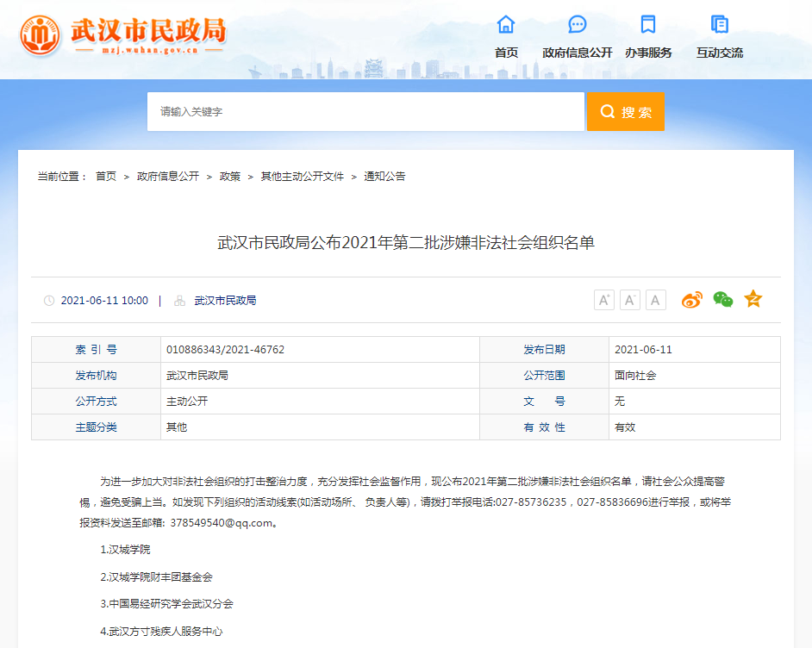Navigate to 政策 breadcrumb link
The image size is (812, 648).
(230, 176)
